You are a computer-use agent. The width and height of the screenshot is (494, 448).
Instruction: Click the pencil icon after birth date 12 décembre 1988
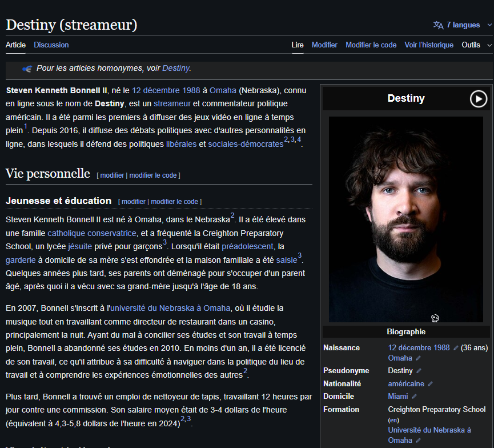coord(456,348)
